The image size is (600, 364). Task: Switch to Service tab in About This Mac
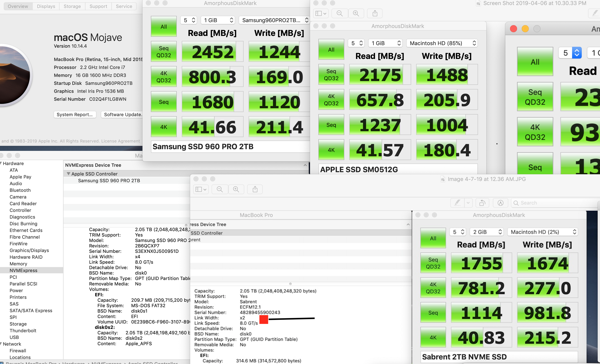124,6
